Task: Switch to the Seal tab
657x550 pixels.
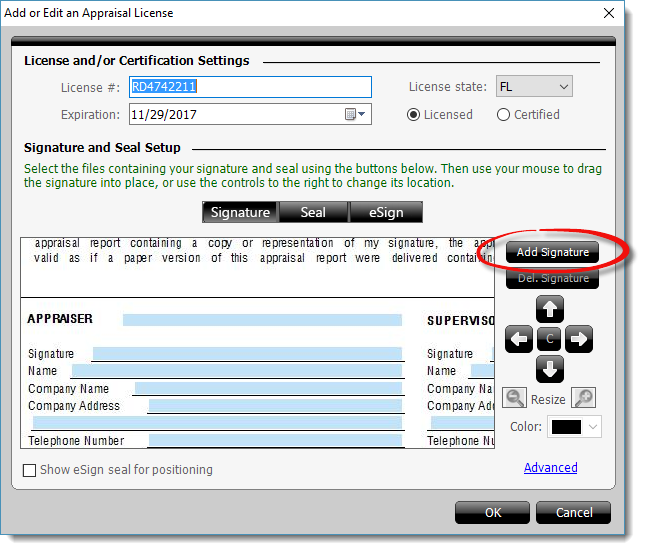Action: pos(313,212)
